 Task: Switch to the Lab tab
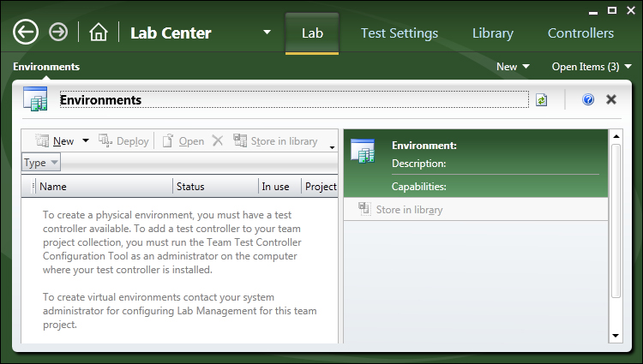click(312, 33)
